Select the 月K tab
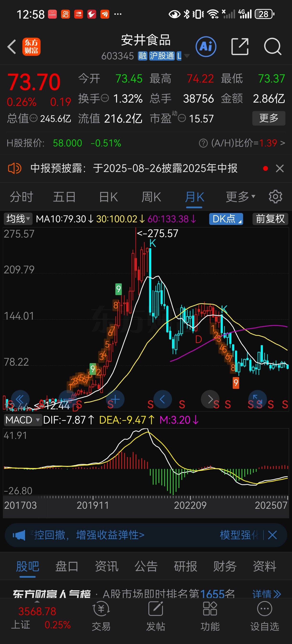 click(194, 197)
